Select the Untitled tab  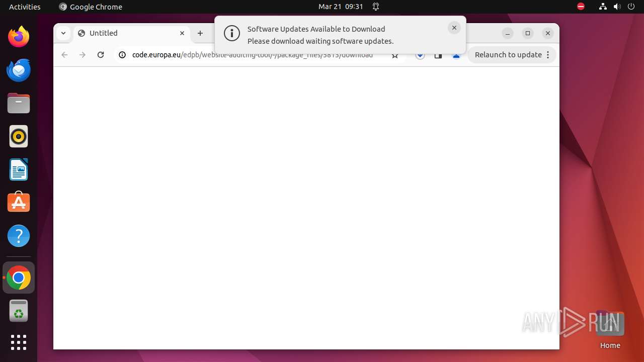click(132, 34)
